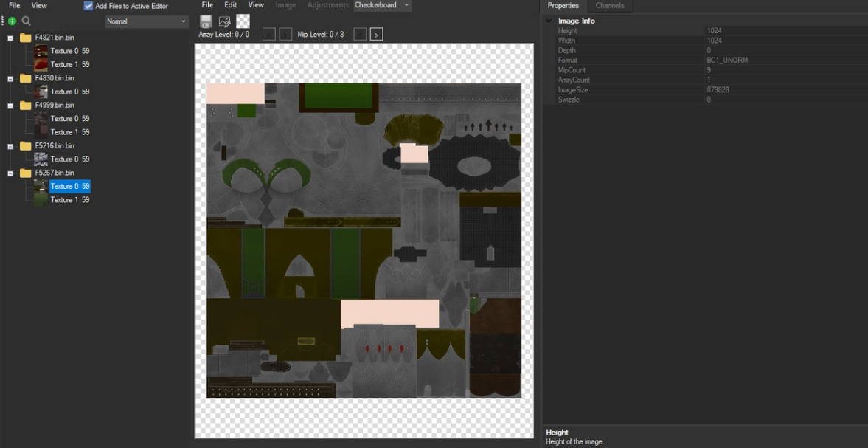Select Texture 1 thumbnail under F4999.bin.bin
The width and height of the screenshot is (868, 448).
click(x=41, y=132)
